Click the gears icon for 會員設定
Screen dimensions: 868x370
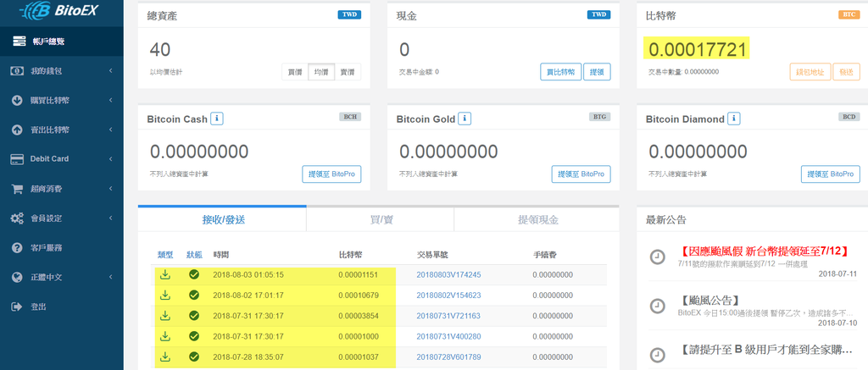coord(17,218)
